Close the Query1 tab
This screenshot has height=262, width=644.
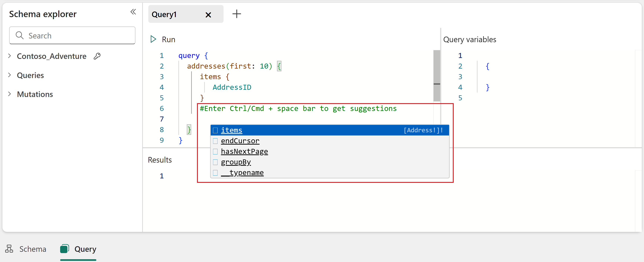point(208,15)
